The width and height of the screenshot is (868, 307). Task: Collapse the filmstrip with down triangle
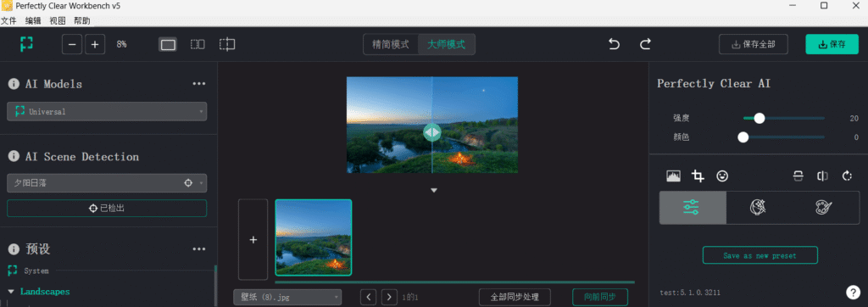point(434,190)
